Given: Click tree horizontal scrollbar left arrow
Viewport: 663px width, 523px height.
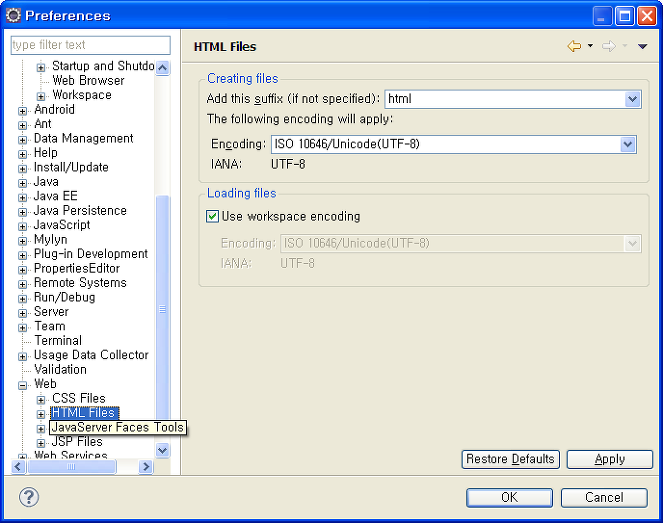Looking at the screenshot, I should click(18, 467).
